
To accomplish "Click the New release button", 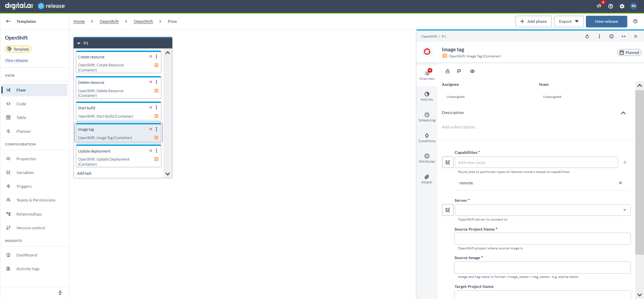I will pos(606,21).
